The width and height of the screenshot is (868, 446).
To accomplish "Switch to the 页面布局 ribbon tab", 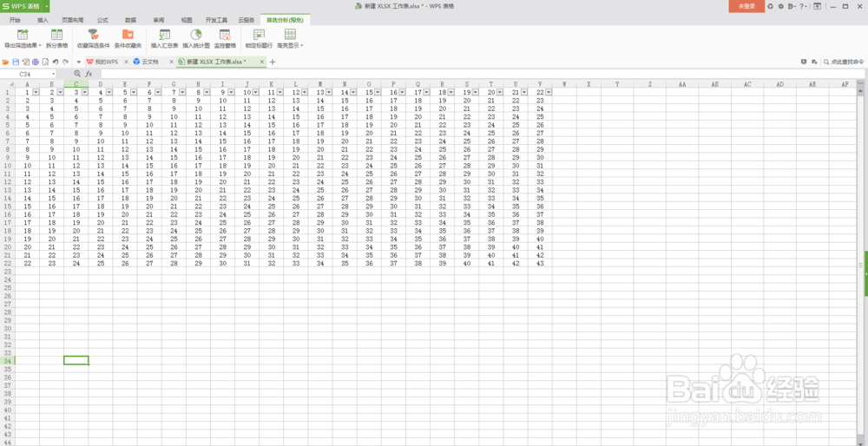I will pos(73,20).
